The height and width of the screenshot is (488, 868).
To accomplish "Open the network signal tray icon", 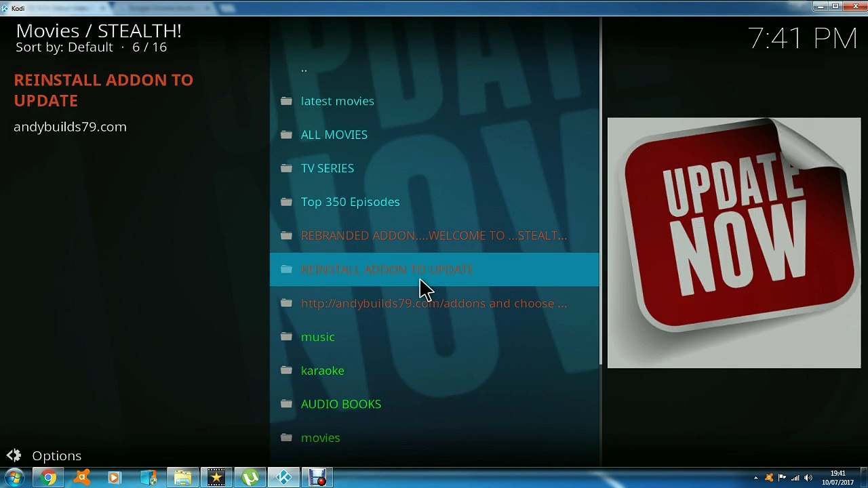I will click(x=795, y=478).
